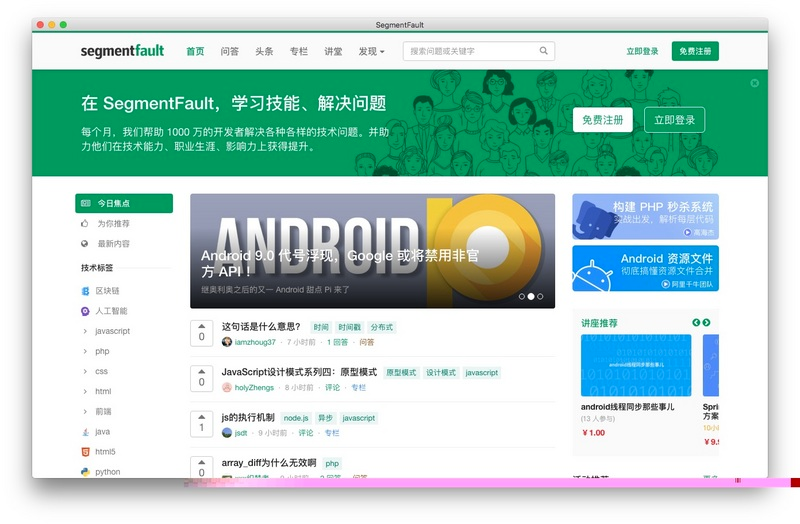Click android线程同步那些事儿 lecture title
Viewport: 800px width, 524px height.
click(628, 407)
